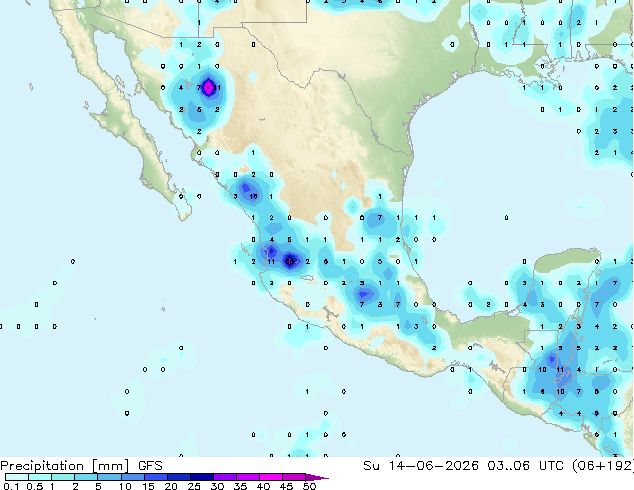Click the 30–35 mm violet legend swatch

[224, 477]
